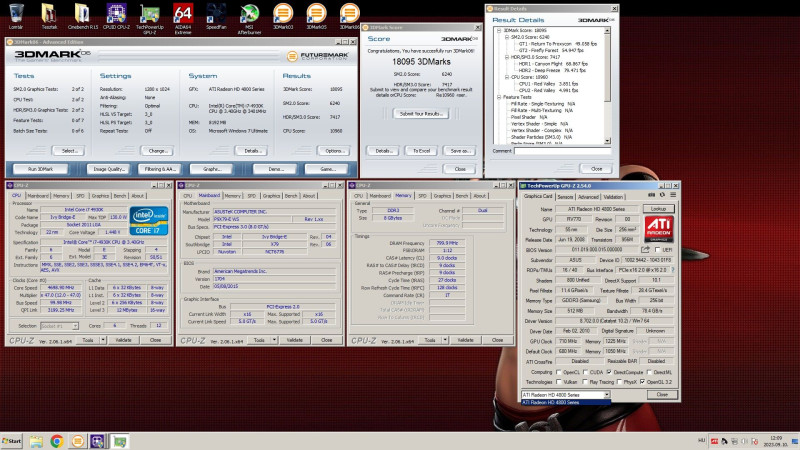
Task: Collapse the SM2.0 Score tree node
Action: (x=507, y=37)
